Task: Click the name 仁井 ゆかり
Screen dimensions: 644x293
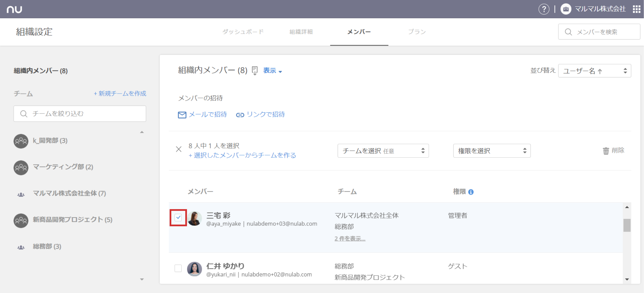Action: tap(225, 266)
